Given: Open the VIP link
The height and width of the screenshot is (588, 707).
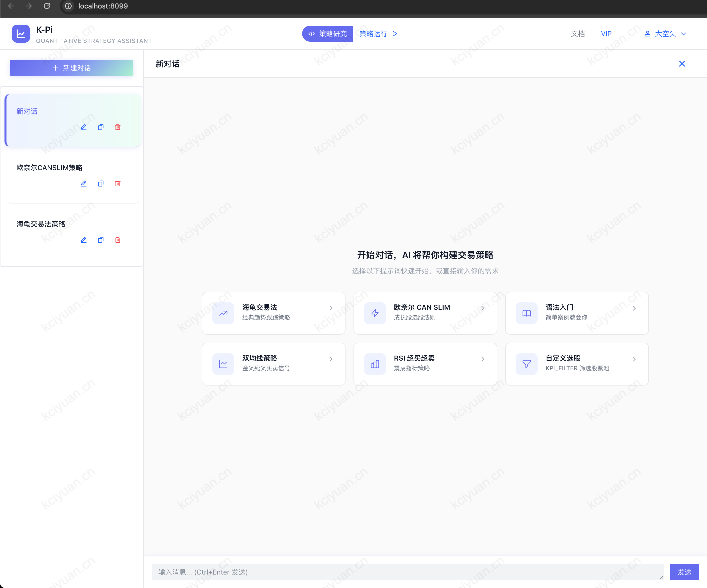Looking at the screenshot, I should pyautogui.click(x=606, y=34).
